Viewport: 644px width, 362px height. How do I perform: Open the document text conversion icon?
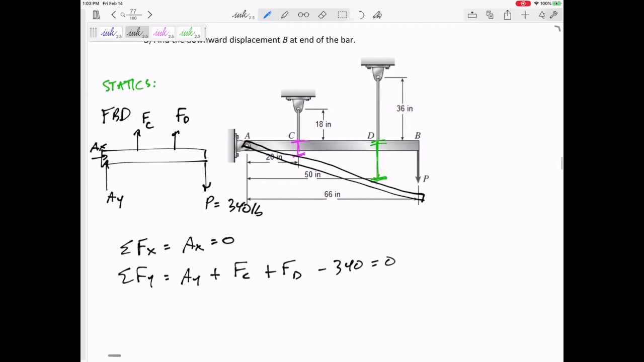(490, 15)
